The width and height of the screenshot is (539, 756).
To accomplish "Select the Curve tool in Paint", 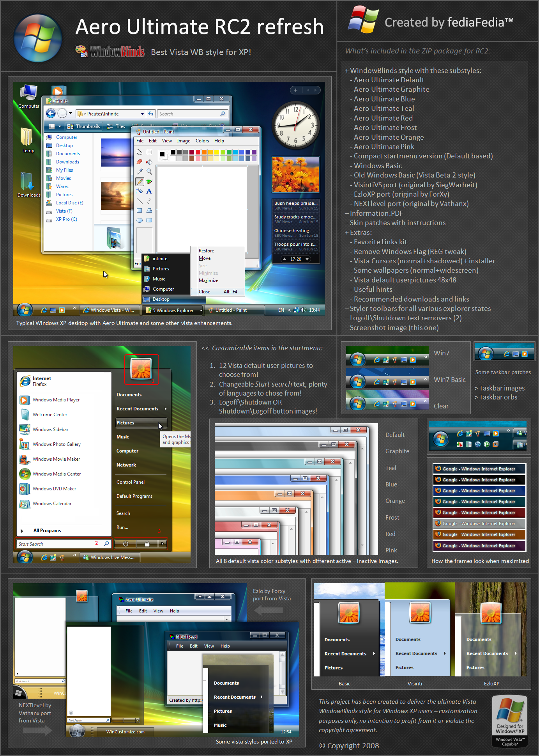I will pos(149,201).
